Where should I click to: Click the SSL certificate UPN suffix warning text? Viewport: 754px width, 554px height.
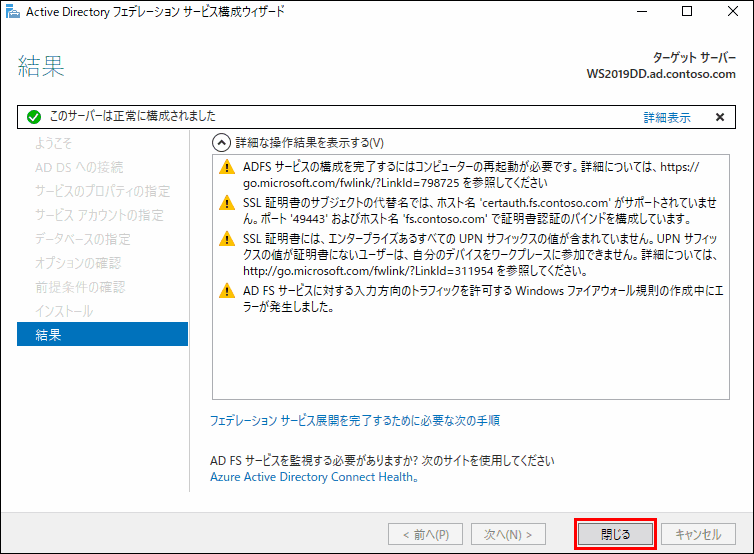[x=480, y=255]
